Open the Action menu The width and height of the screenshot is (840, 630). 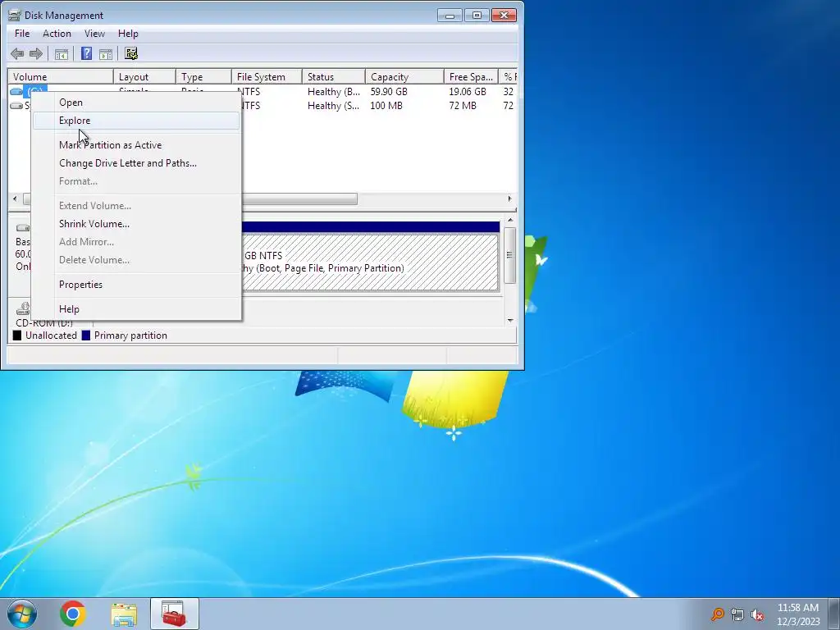pyautogui.click(x=57, y=33)
